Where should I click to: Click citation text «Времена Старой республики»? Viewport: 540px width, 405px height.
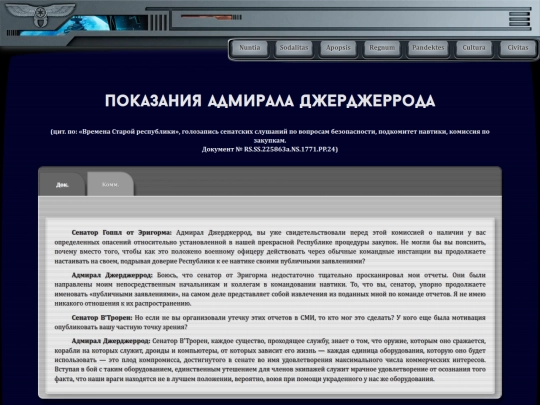click(x=129, y=132)
